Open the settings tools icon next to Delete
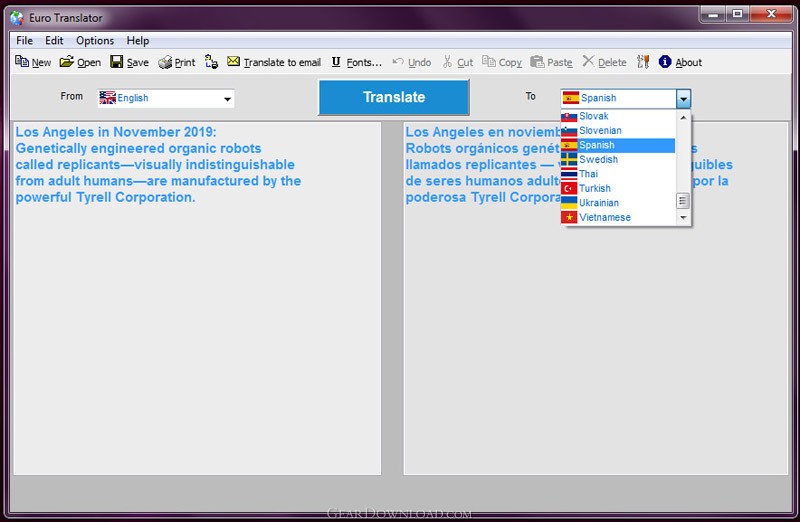 coord(643,62)
